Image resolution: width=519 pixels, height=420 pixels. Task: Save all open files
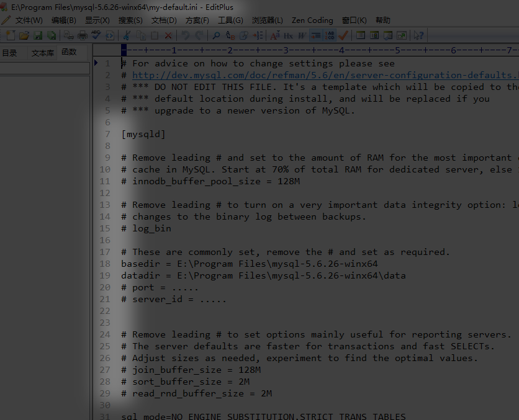click(x=52, y=35)
